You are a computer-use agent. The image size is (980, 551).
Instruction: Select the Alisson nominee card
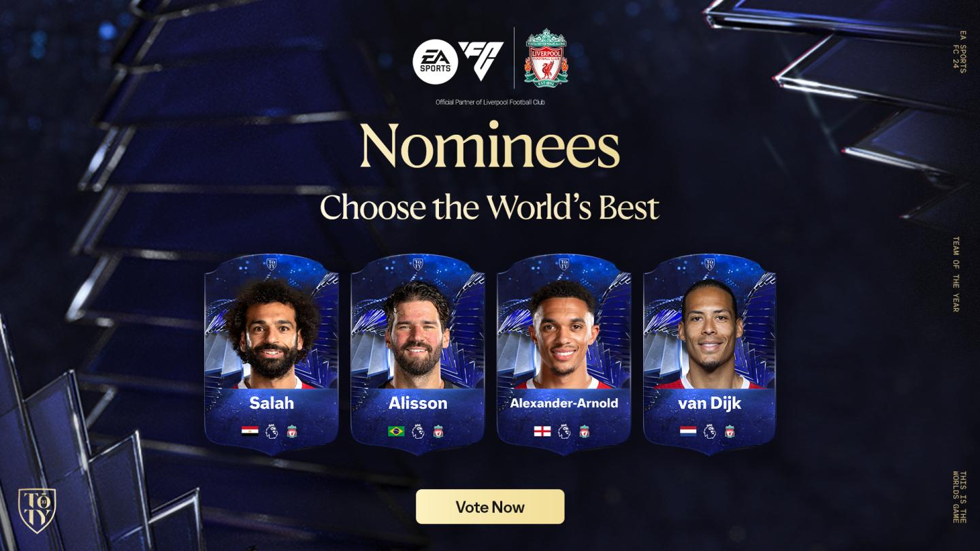click(418, 354)
